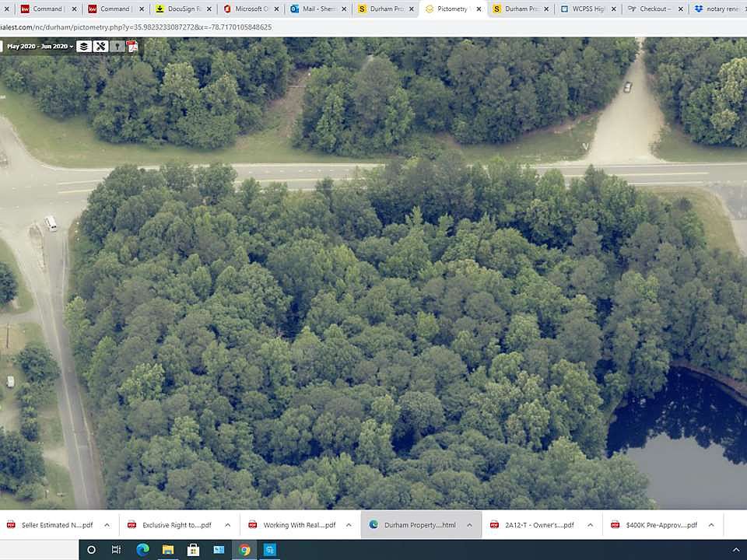This screenshot has width=747, height=560.
Task: Open the blue app icon right of Chrome
Action: [270, 550]
